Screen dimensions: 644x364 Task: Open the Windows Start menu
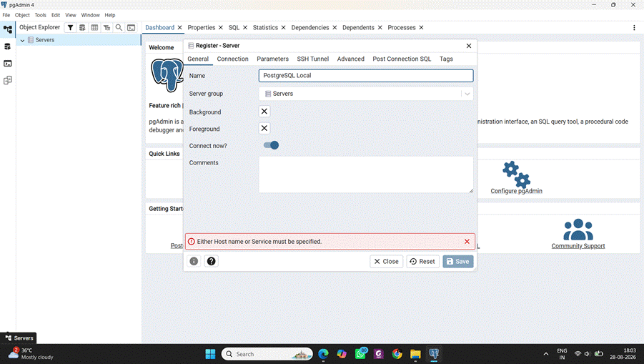pyautogui.click(x=210, y=354)
